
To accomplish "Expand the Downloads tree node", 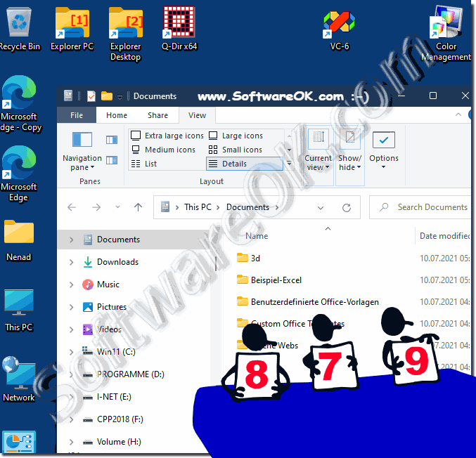I will tap(71, 262).
